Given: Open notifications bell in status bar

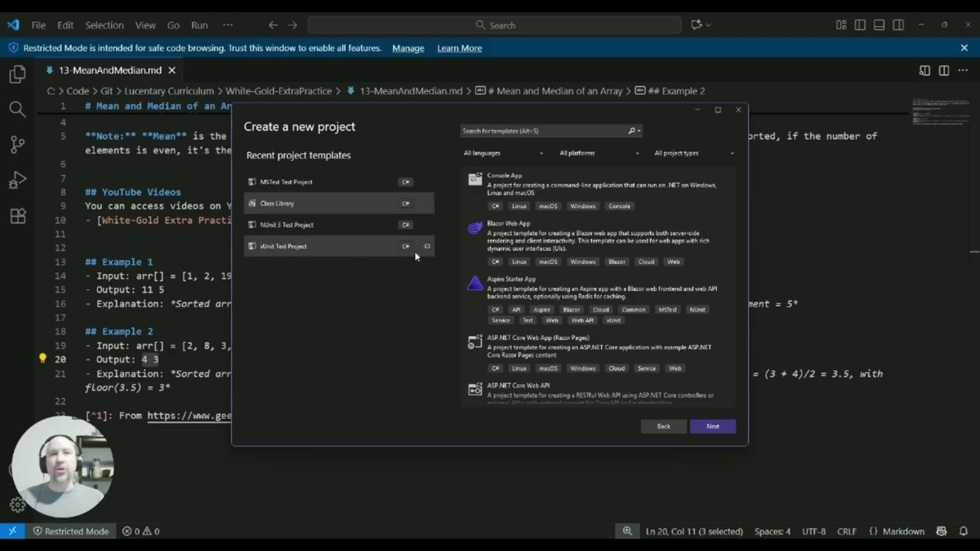Looking at the screenshot, I should 964,531.
